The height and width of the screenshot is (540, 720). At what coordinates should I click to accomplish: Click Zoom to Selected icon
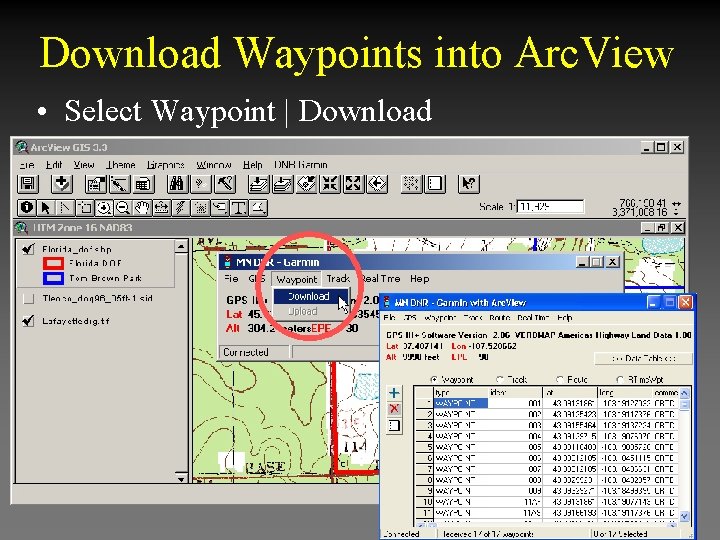[x=306, y=184]
